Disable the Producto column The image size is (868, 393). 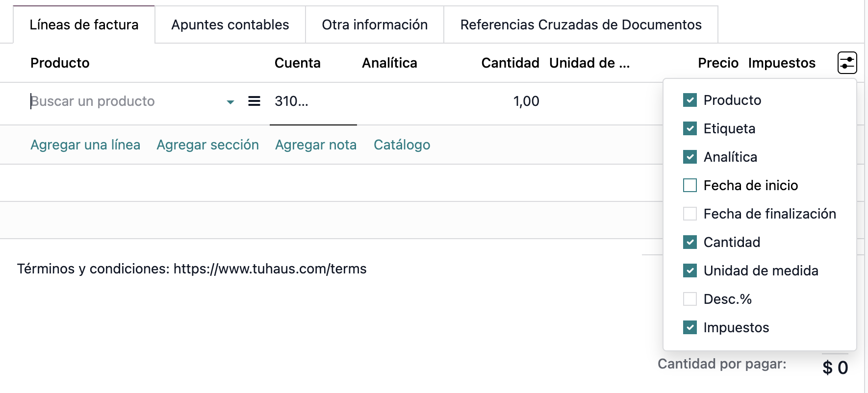click(x=690, y=100)
